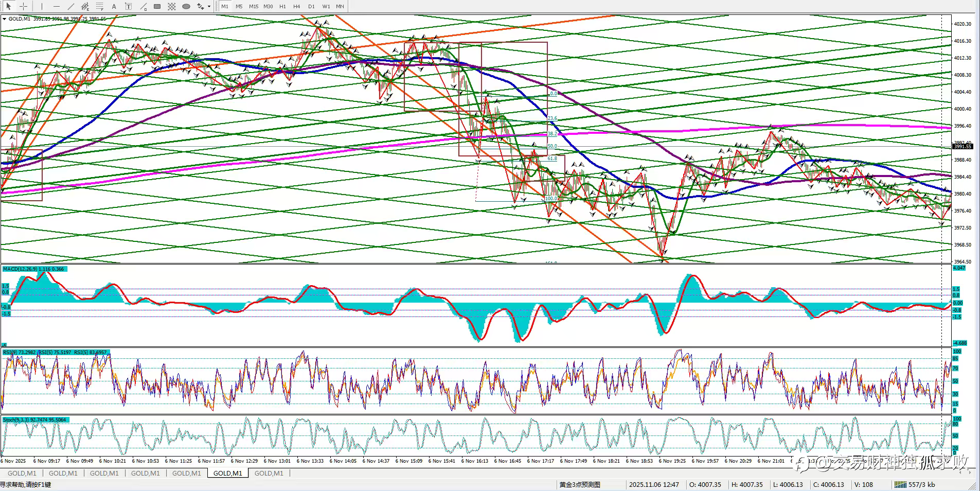Screen dimensions: 980x491
Task: Switch chart to H1 timeframe
Action: point(282,7)
